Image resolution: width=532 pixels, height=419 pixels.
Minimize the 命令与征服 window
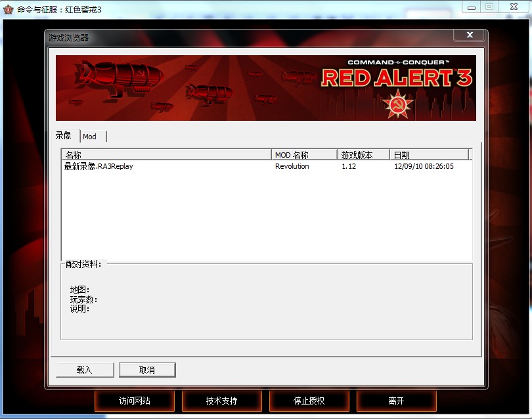click(472, 7)
